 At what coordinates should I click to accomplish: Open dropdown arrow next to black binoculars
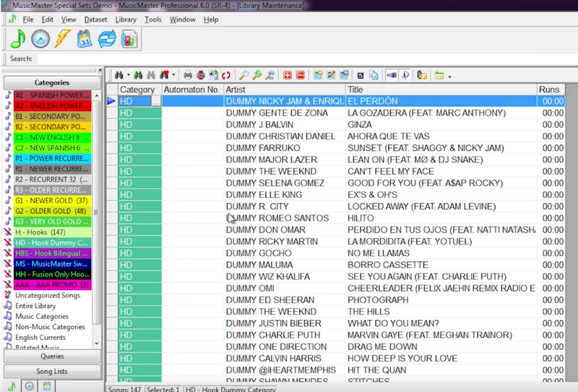pyautogui.click(x=129, y=75)
